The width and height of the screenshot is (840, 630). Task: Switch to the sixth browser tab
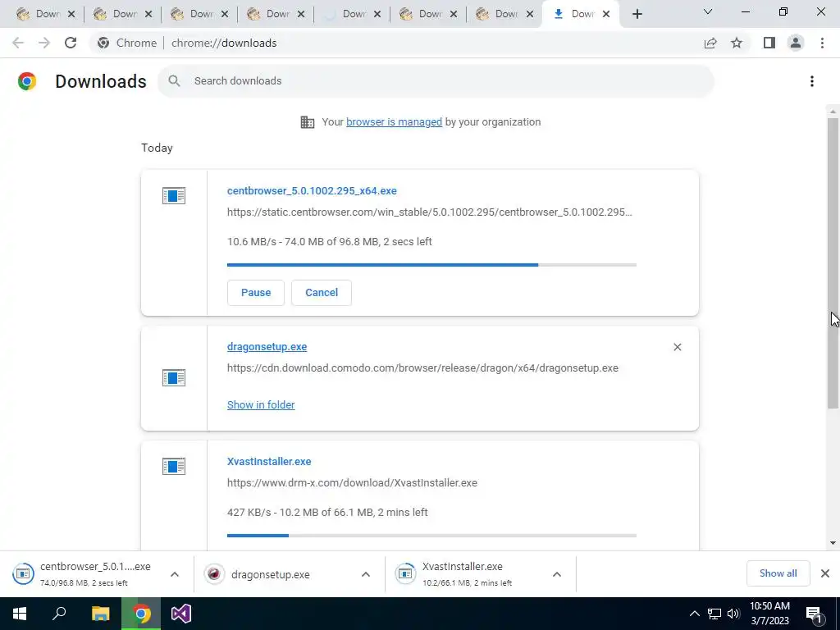[x=421, y=14]
